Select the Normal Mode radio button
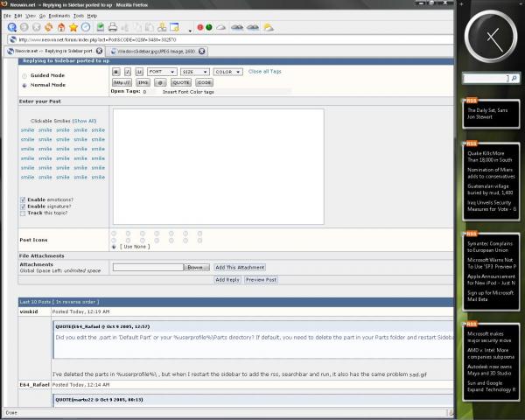525x420 pixels. click(24, 86)
